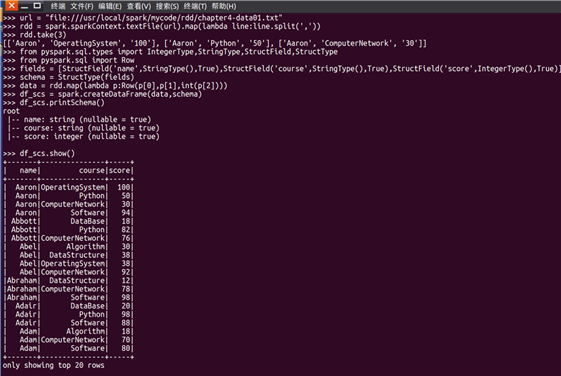
Task: Click the 'only showing top 20 rows' text
Action: click(x=54, y=365)
